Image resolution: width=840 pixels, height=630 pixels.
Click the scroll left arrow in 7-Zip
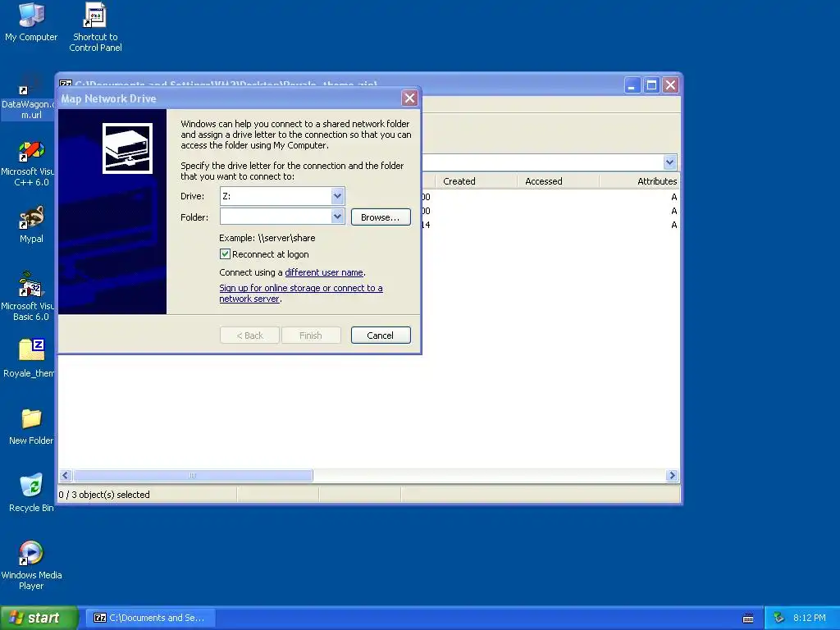point(66,475)
